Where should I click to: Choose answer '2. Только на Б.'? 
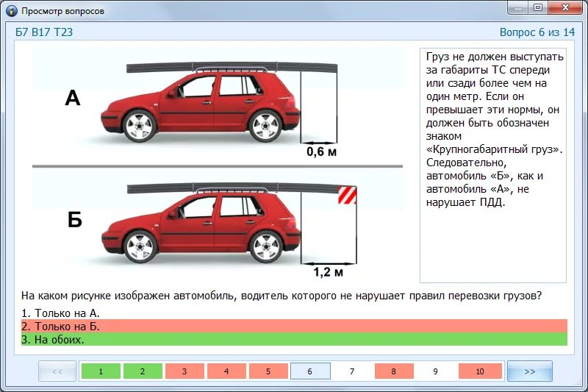[294, 326]
